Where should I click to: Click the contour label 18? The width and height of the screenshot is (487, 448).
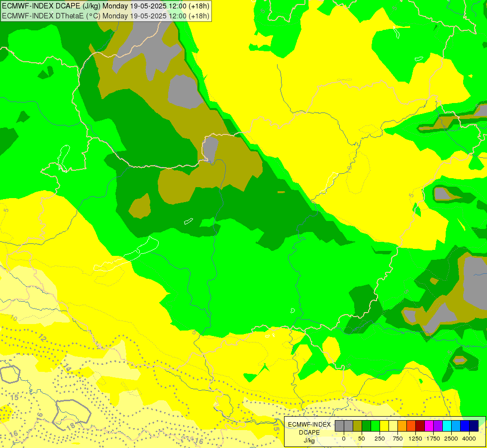tap(71, 426)
